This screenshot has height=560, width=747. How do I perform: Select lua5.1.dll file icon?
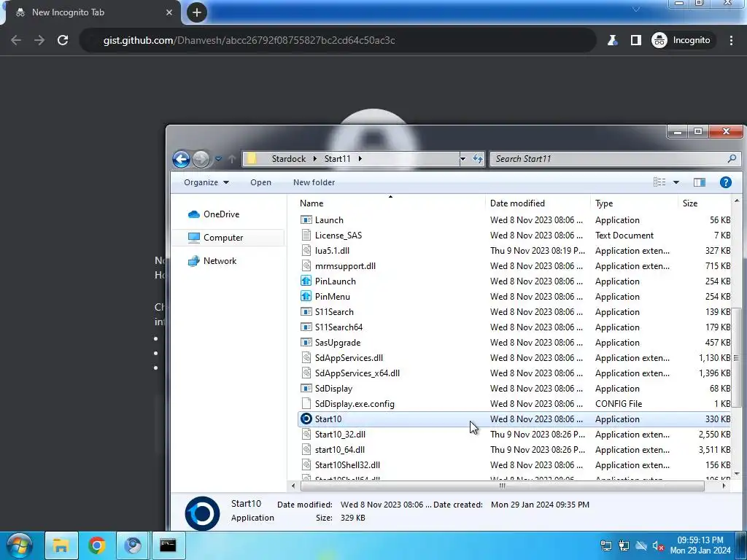point(306,251)
